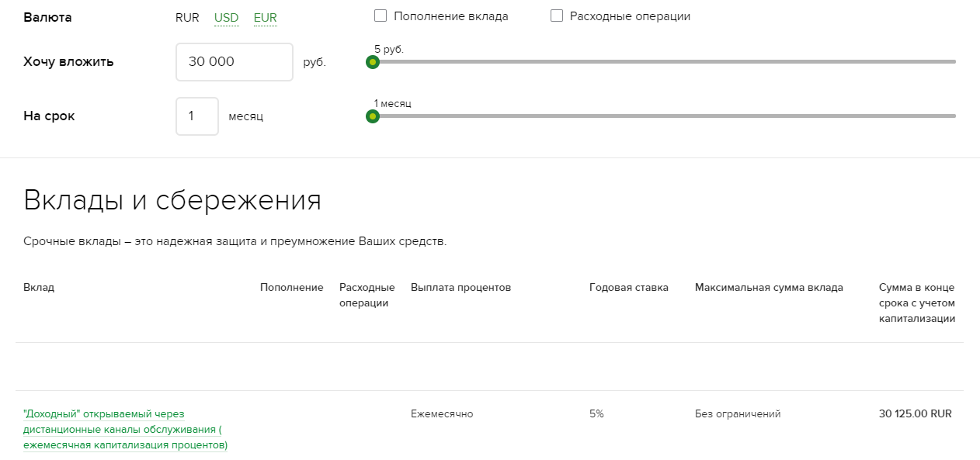Click the 5% annual rate value
This screenshot has height=460, width=980.
596,414
